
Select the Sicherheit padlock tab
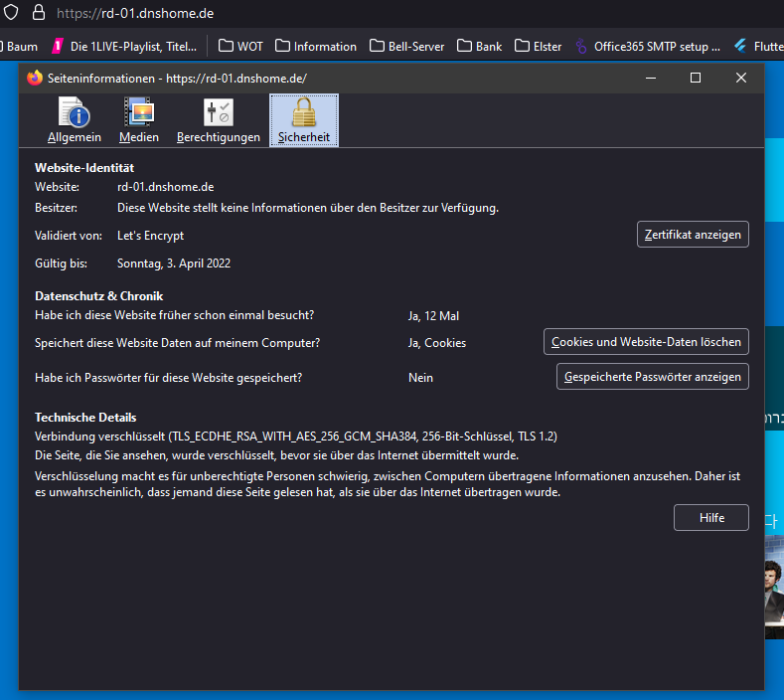click(304, 120)
